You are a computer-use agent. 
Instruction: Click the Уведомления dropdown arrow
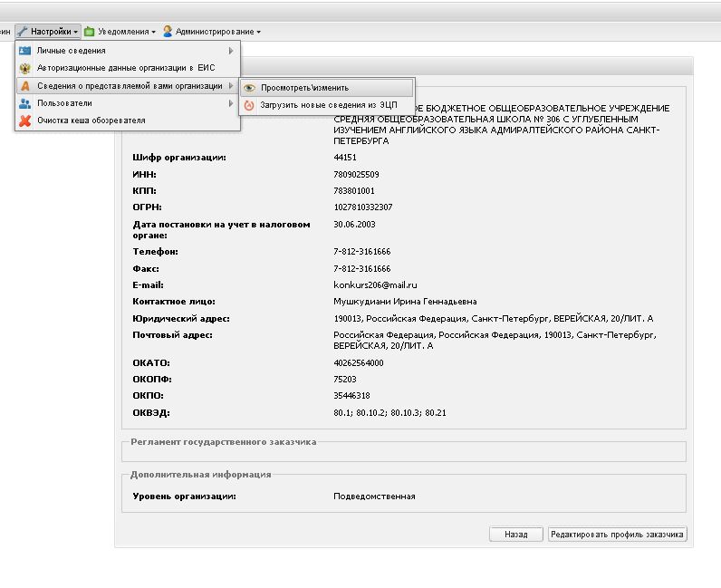(153, 33)
